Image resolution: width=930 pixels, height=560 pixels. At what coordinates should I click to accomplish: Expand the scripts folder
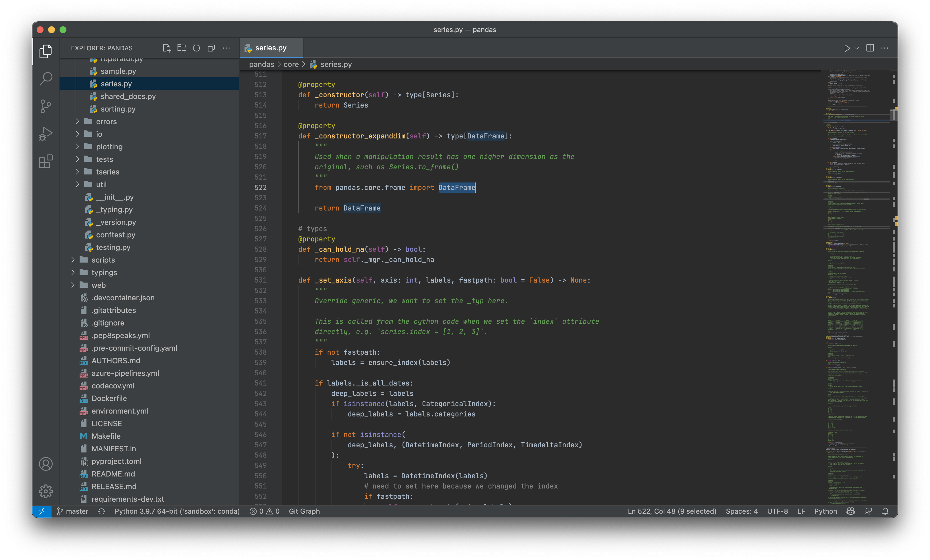tap(103, 260)
